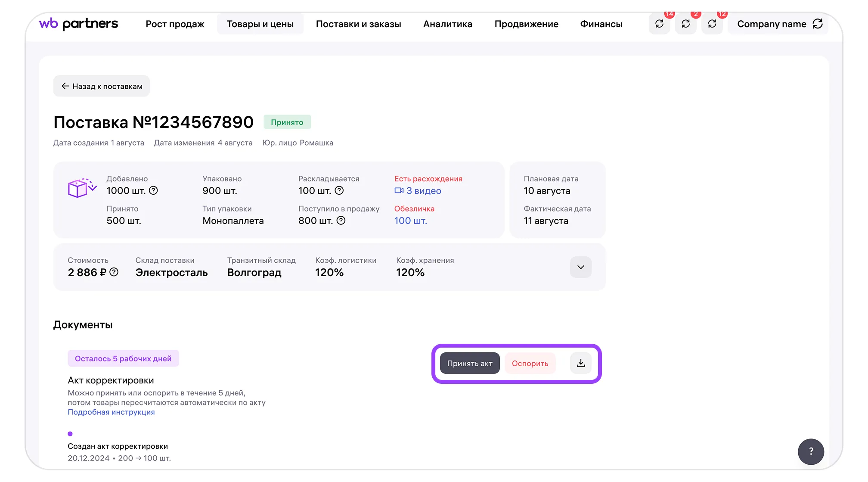
Task: Click the Оспорить button
Action: pyautogui.click(x=530, y=363)
